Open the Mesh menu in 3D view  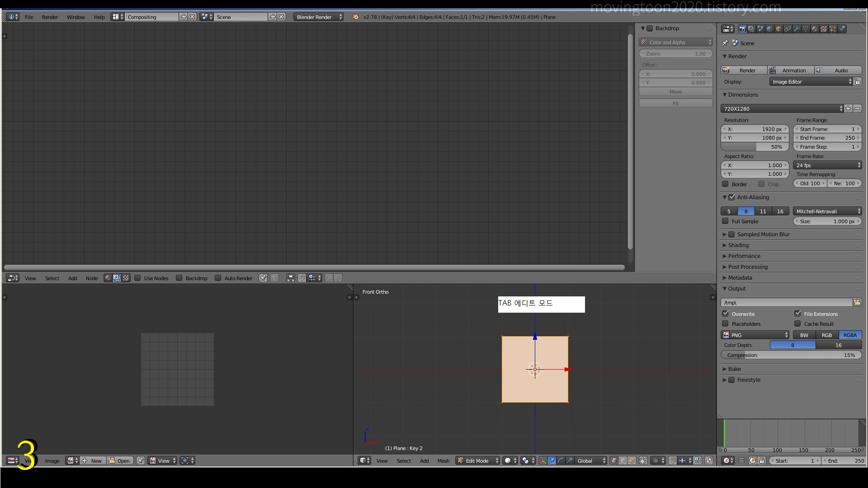pos(443,460)
